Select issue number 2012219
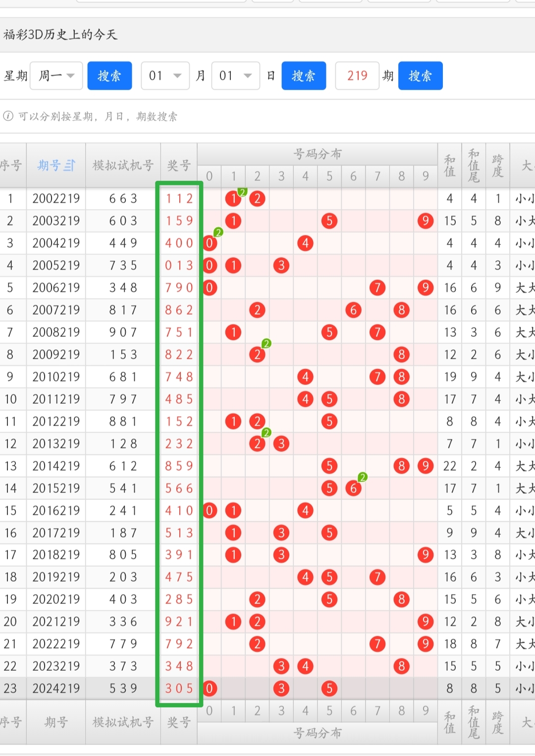The width and height of the screenshot is (535, 756). [56, 422]
